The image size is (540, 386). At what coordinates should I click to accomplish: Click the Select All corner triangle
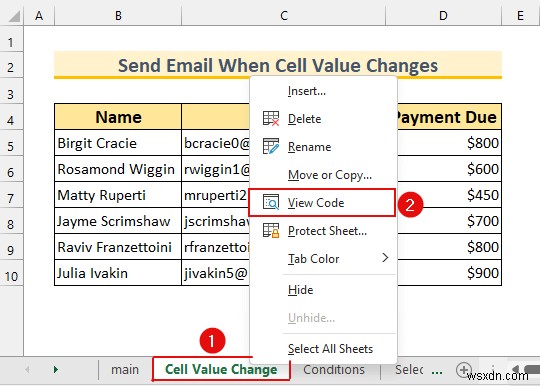[x=14, y=16]
